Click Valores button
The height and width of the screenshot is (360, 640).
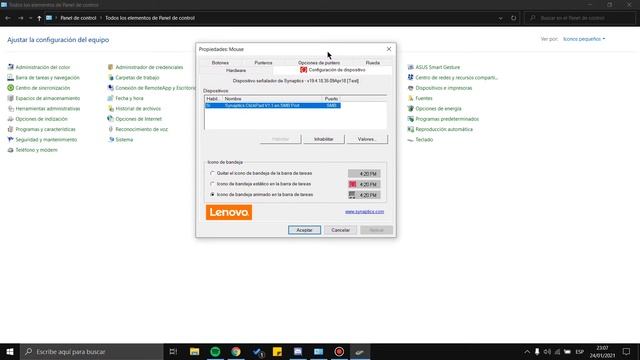pyautogui.click(x=367, y=139)
